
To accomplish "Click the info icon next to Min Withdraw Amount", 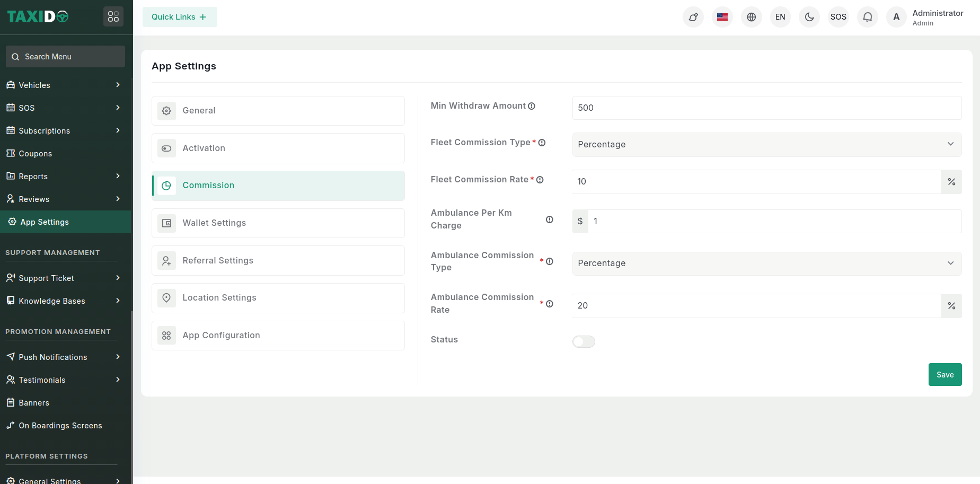I will coord(532,106).
